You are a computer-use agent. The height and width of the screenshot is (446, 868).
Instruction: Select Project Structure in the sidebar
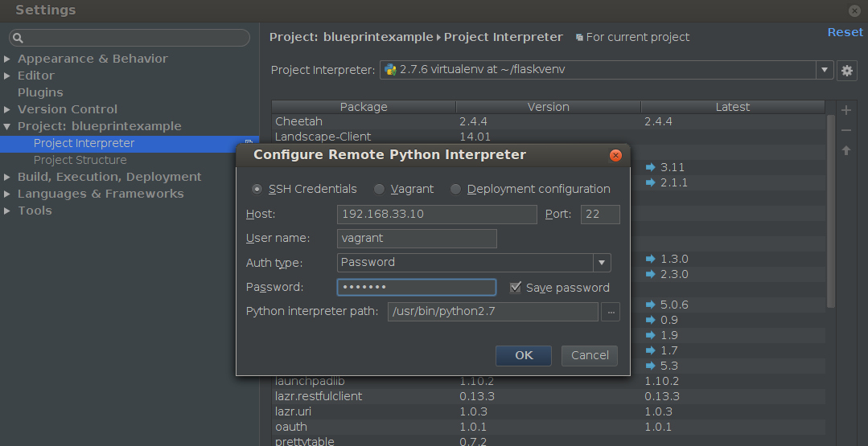[x=80, y=160]
